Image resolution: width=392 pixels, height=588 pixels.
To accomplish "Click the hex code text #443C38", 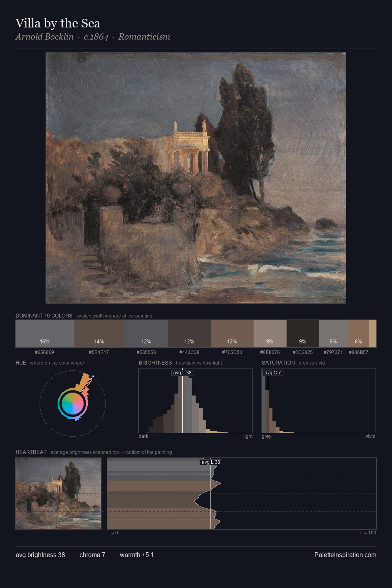I will (189, 352).
